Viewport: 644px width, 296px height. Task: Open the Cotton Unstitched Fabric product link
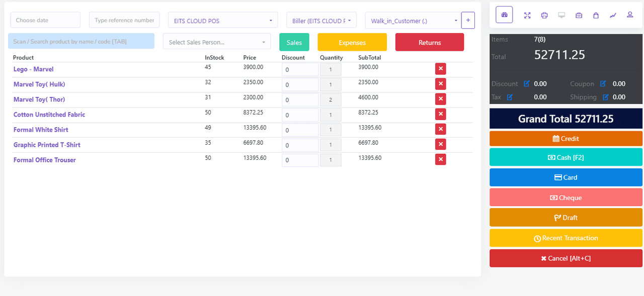click(49, 115)
